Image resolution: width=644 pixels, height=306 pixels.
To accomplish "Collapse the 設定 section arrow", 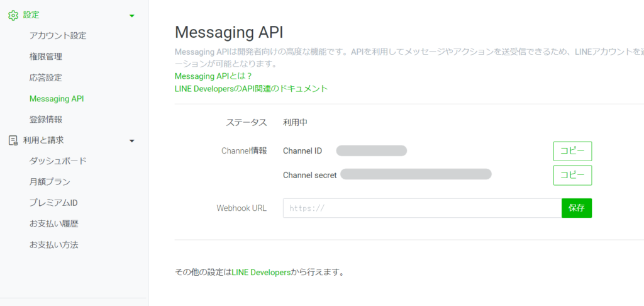I will [132, 16].
